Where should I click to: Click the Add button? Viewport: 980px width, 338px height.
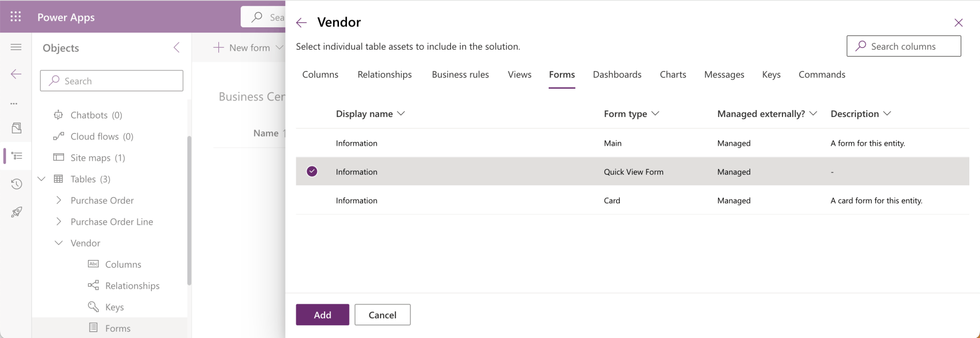pyautogui.click(x=322, y=315)
